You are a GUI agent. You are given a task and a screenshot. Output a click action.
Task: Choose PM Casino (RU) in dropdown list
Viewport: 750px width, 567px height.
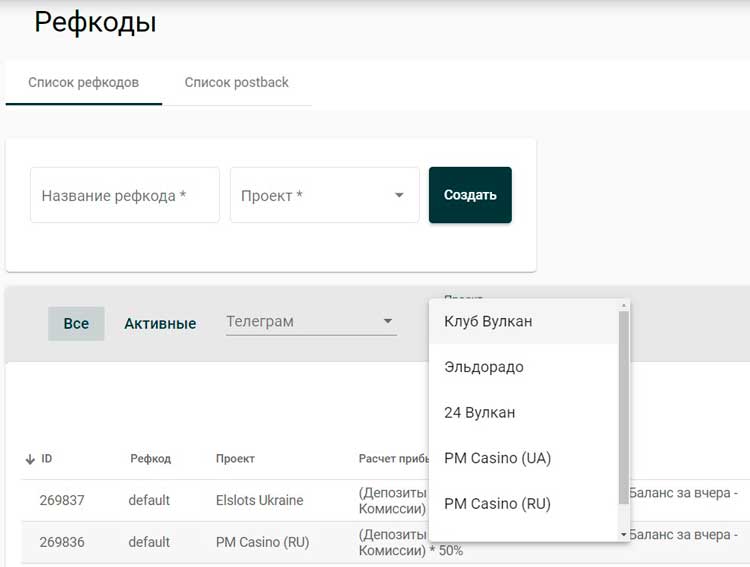click(524, 503)
